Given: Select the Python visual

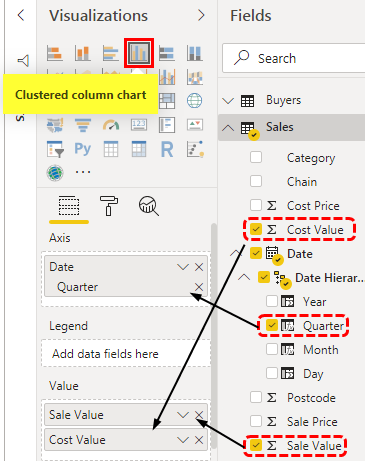Looking at the screenshot, I should click(83, 149).
